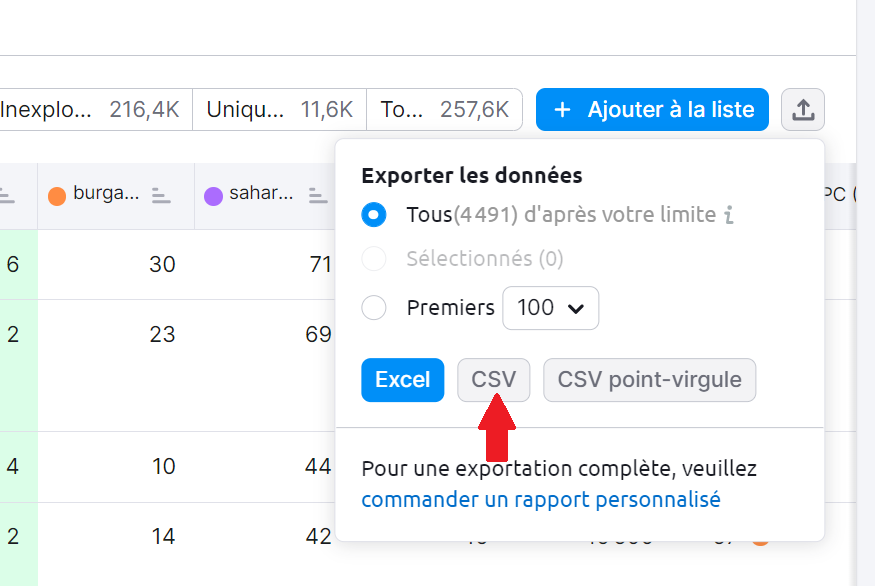This screenshot has width=875, height=586.
Task: Export with the CSV point-virgule button
Action: (x=649, y=380)
